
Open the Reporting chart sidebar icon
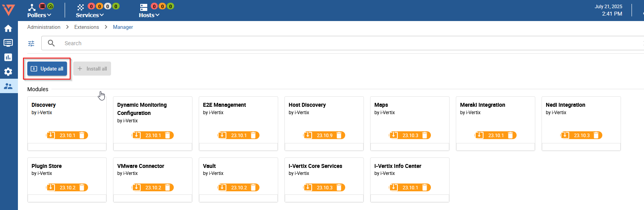click(x=8, y=57)
